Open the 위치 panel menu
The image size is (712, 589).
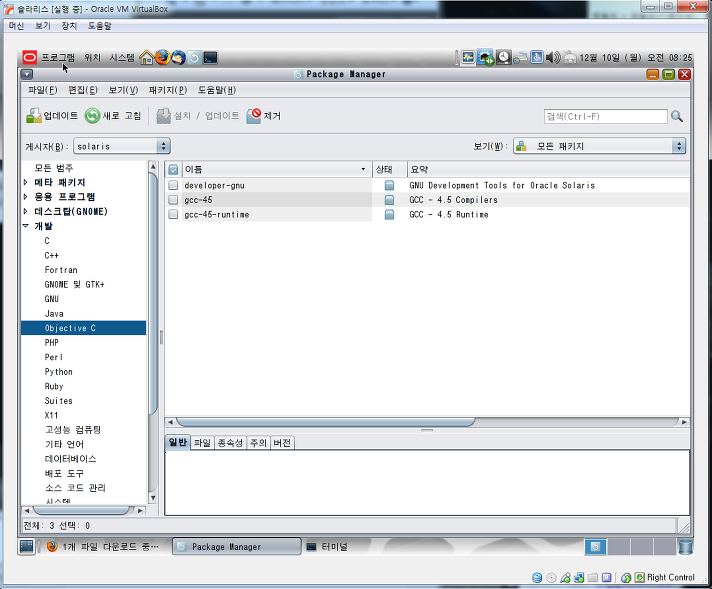pyautogui.click(x=92, y=58)
